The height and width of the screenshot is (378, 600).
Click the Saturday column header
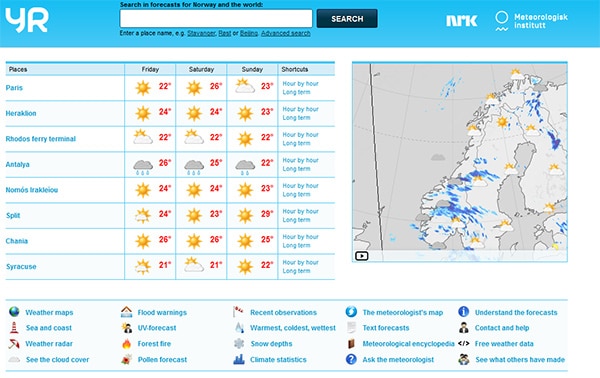coord(201,69)
